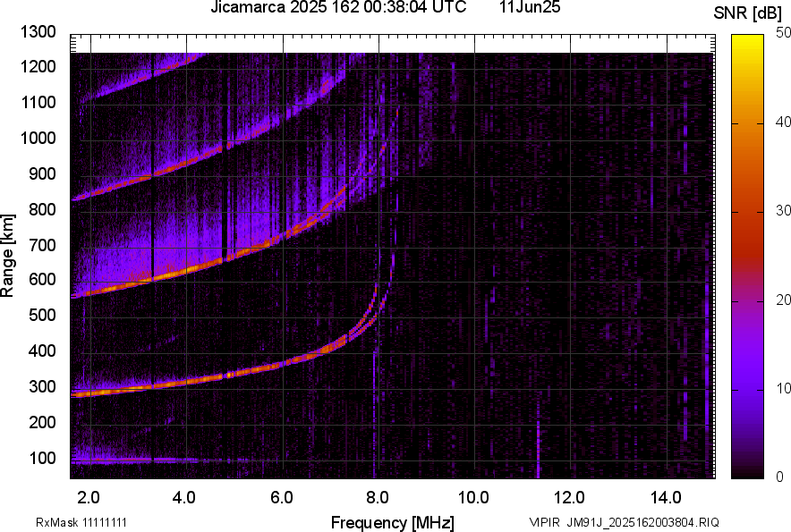Click the frequency tick label "4.0"
This screenshot has width=791, height=532.
184,498
